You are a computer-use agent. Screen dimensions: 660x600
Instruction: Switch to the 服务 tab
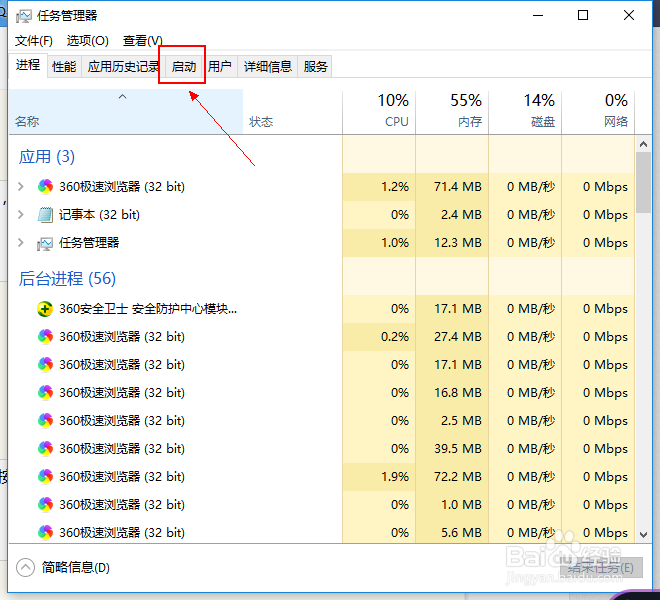pos(315,67)
